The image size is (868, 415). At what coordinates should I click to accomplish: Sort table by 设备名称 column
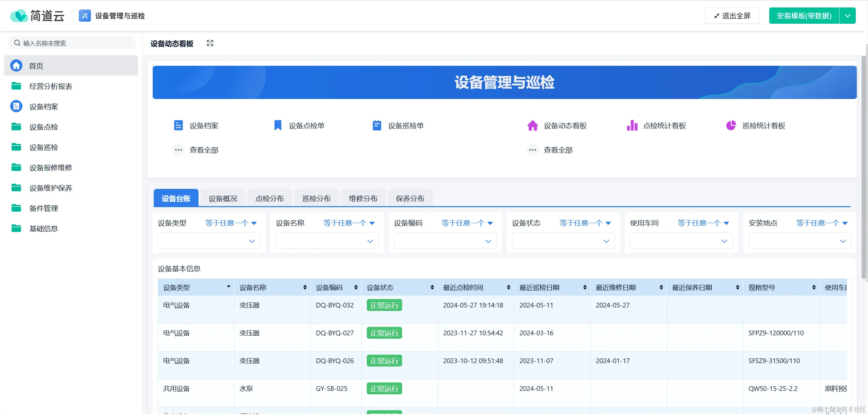tap(305, 288)
